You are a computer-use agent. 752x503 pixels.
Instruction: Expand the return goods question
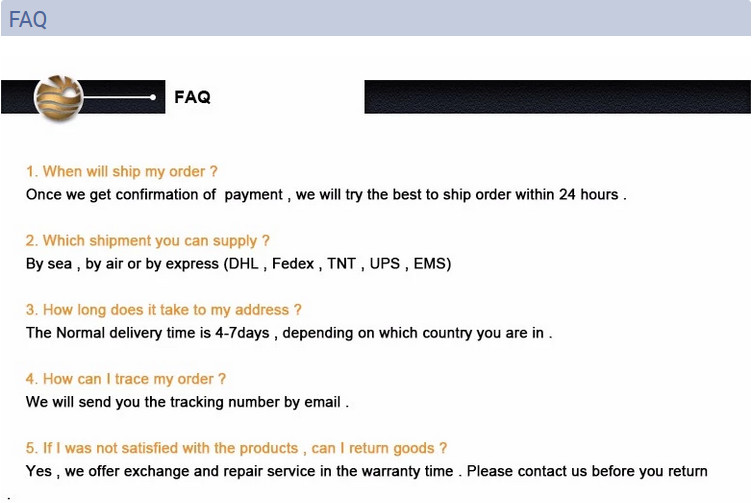236,448
